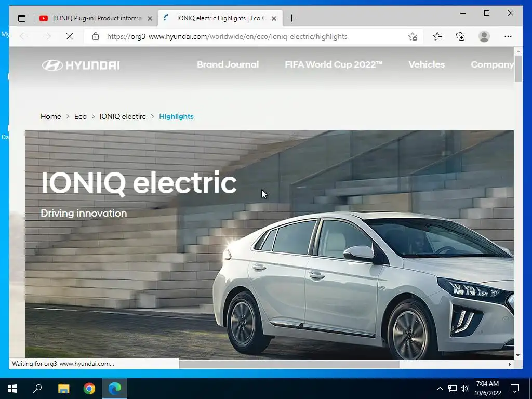The image size is (532, 399).
Task: Go to Eco breadcrumb link
Action: tap(81, 116)
